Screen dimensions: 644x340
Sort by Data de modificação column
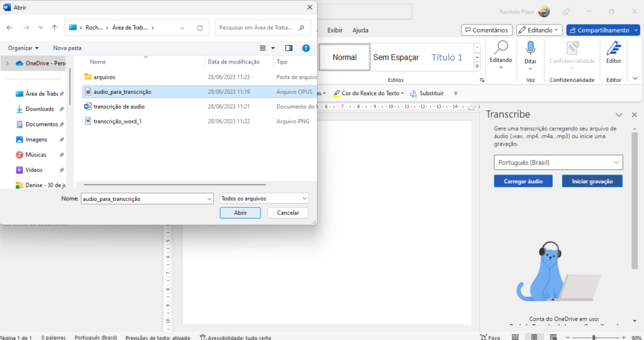[234, 62]
